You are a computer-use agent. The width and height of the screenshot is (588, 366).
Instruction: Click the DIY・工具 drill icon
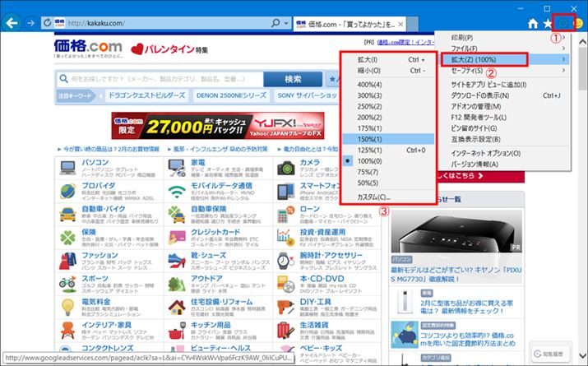click(285, 308)
